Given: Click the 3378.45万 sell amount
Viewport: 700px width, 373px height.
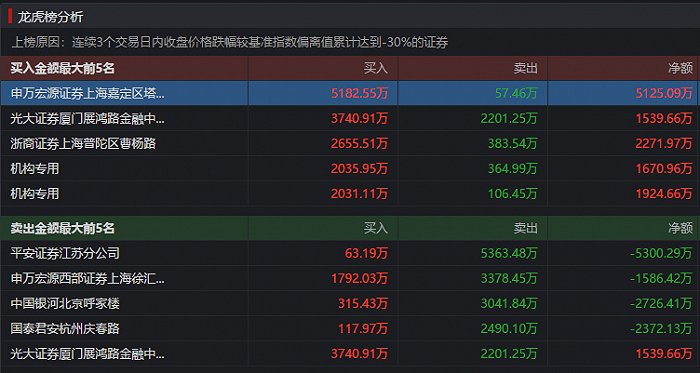Looking at the screenshot, I should point(509,279).
